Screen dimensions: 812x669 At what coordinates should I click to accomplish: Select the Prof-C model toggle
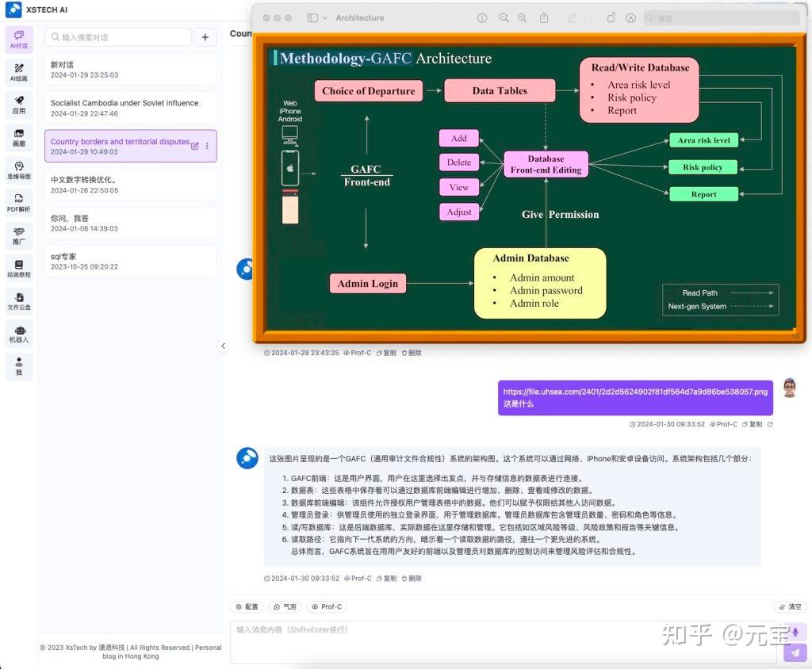(x=326, y=606)
